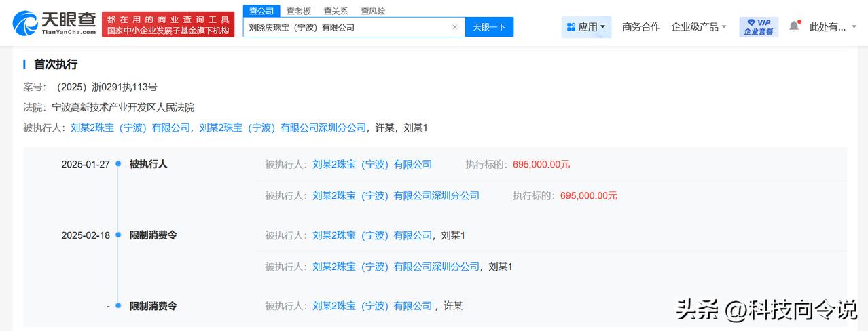Click the 应用 grid icon button
This screenshot has width=868, height=331.
pos(586,27)
